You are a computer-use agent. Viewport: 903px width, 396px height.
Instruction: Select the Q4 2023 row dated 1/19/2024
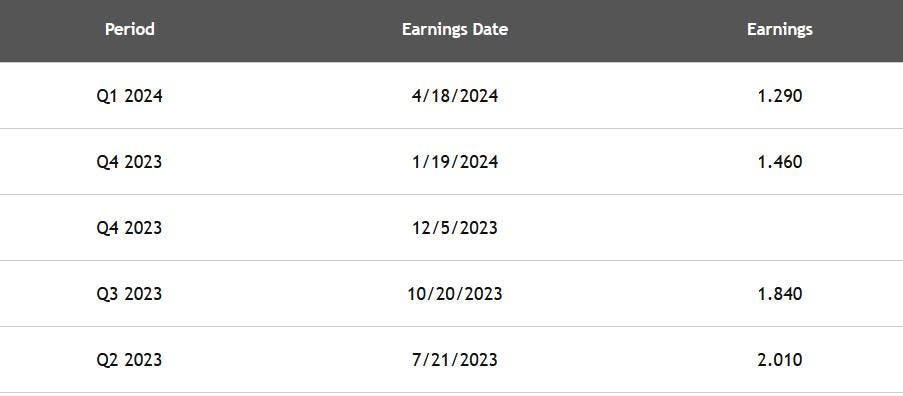click(x=452, y=162)
